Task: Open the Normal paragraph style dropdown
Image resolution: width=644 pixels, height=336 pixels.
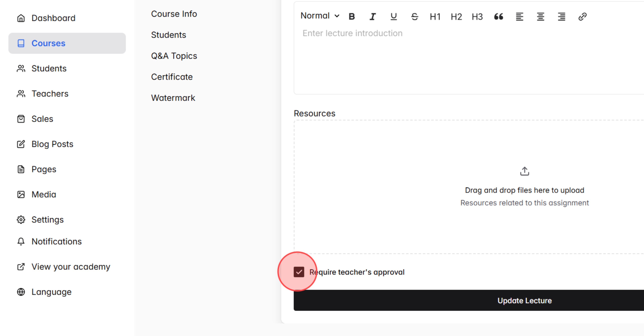Action: pyautogui.click(x=320, y=15)
